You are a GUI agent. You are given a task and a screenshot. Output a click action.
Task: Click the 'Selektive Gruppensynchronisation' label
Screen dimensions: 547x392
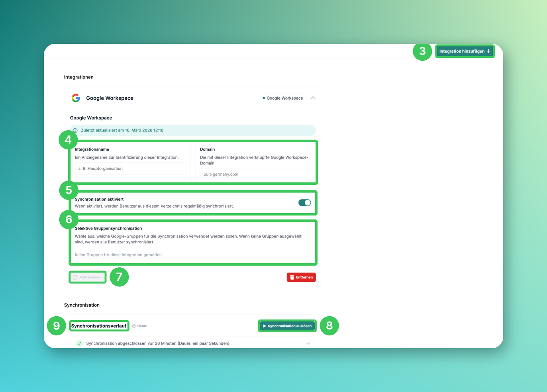(108, 228)
